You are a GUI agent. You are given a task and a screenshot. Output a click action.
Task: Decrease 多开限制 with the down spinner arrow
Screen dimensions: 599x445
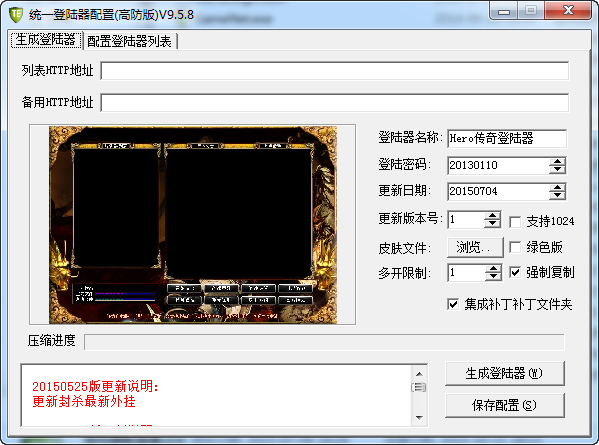[x=493, y=277]
